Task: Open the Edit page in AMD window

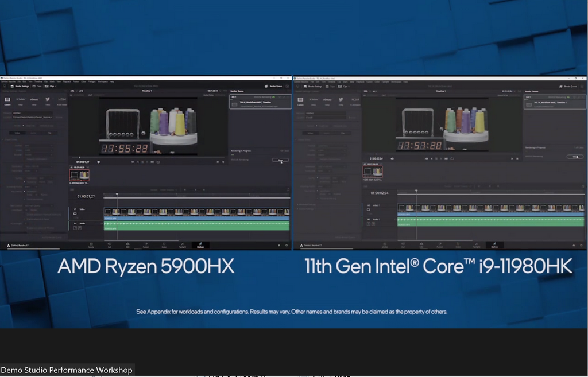Action: click(x=127, y=246)
